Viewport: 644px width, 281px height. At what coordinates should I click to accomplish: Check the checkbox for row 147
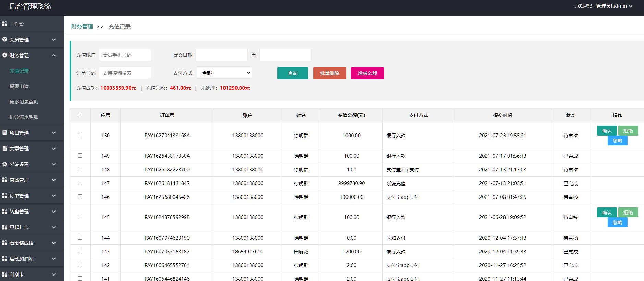tap(80, 183)
